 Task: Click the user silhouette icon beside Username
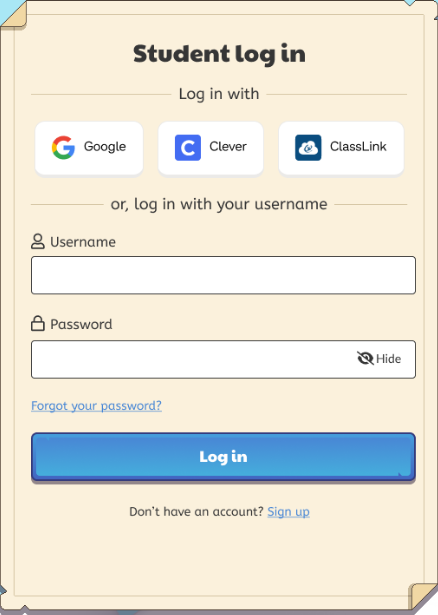(x=38, y=242)
